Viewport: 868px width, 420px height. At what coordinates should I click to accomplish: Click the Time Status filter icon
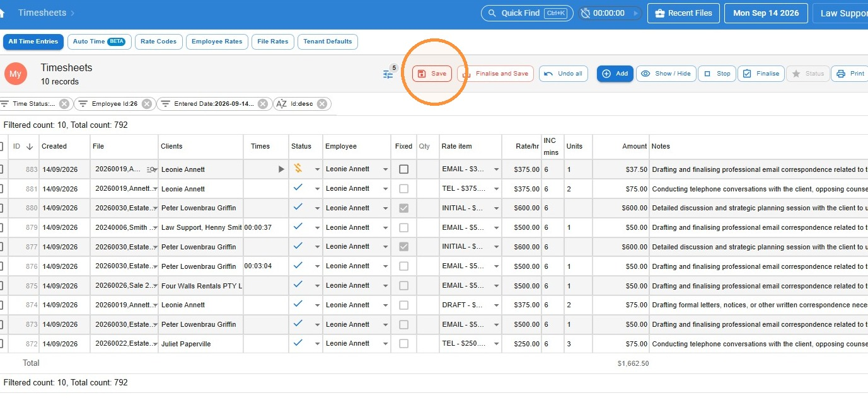(5, 104)
